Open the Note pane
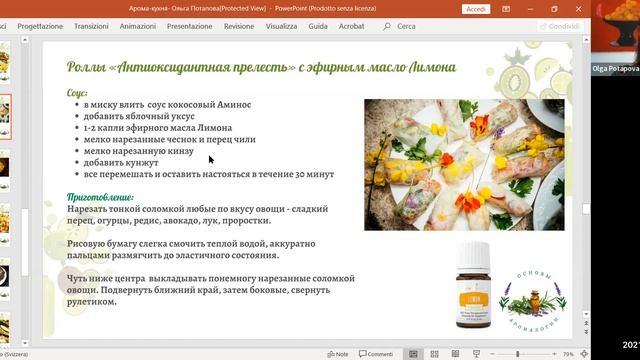The width and height of the screenshot is (640, 360). [x=338, y=354]
